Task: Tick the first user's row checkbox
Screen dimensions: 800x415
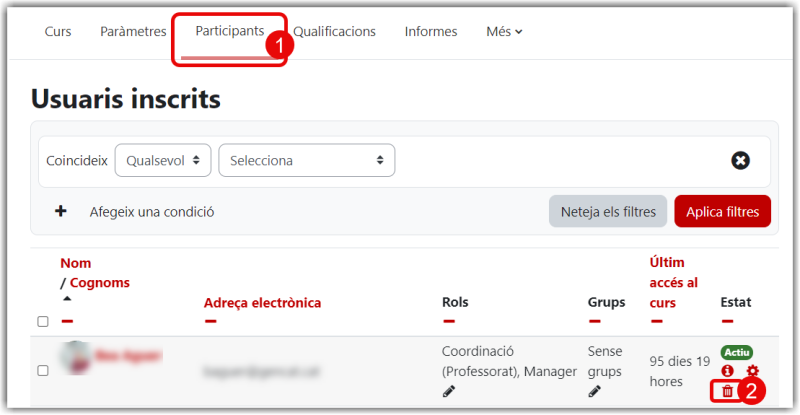Action: click(43, 371)
